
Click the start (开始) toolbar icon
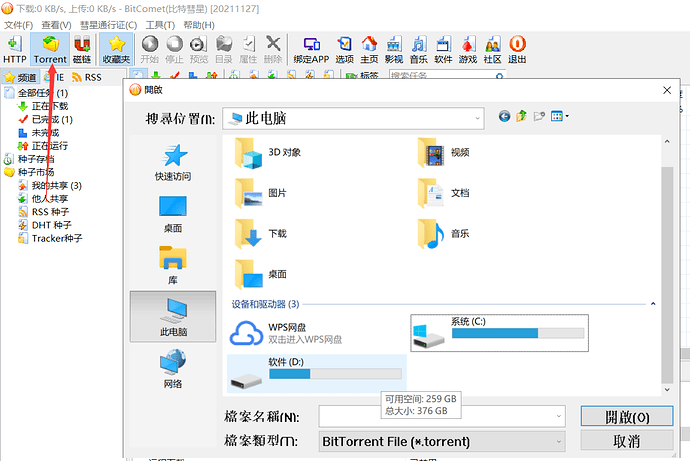point(150,49)
